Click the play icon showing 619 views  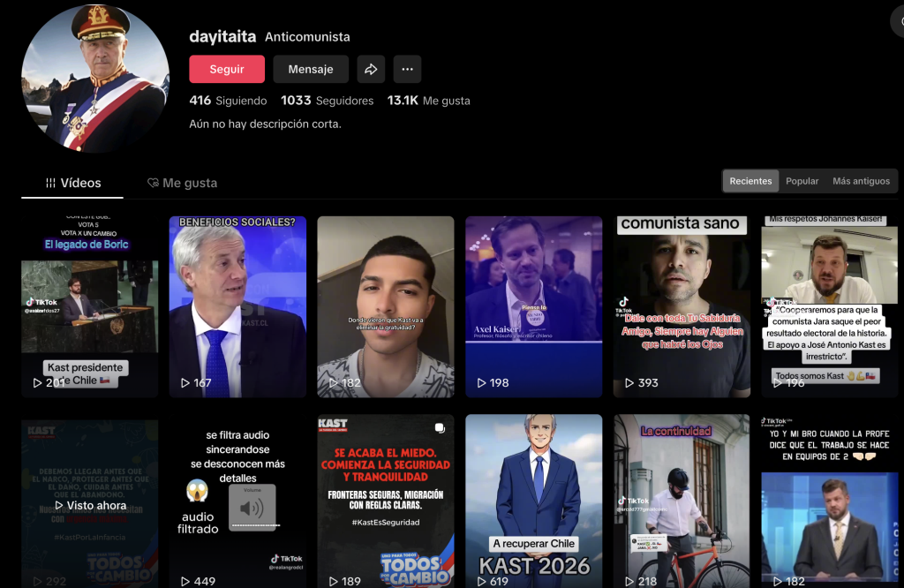pos(480,581)
